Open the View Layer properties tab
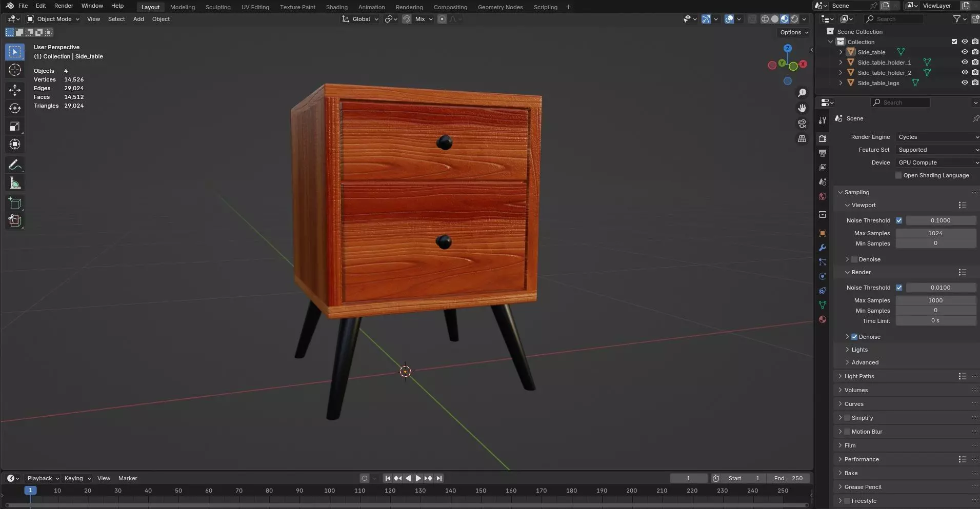This screenshot has height=509, width=980. 823,167
